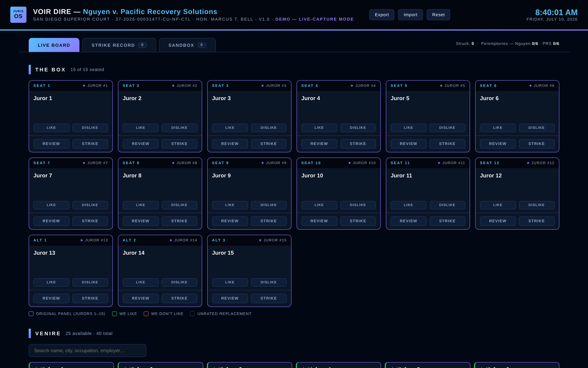Click the Import button

click(x=410, y=15)
